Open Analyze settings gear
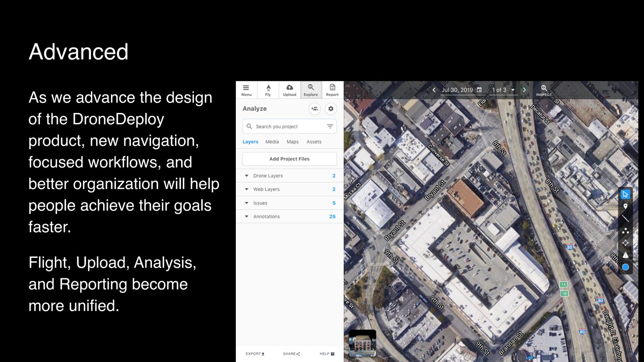Screen dimensions: 644x362 pyautogui.click(x=331, y=109)
